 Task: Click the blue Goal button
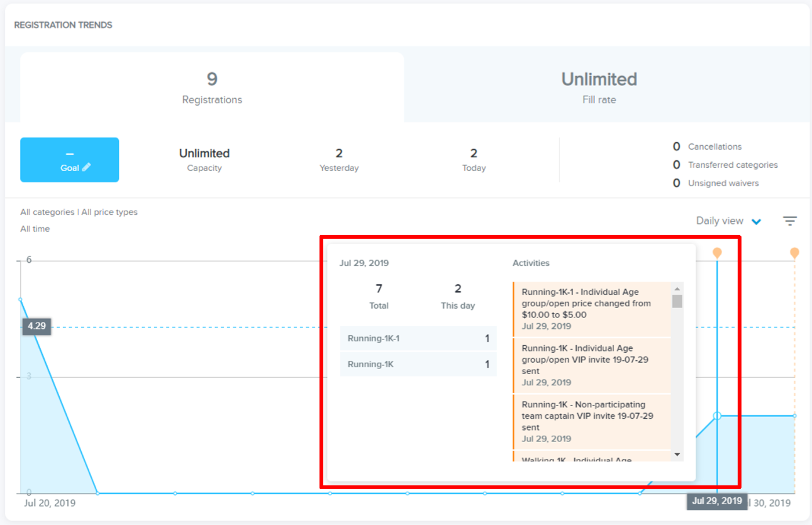pyautogui.click(x=69, y=160)
